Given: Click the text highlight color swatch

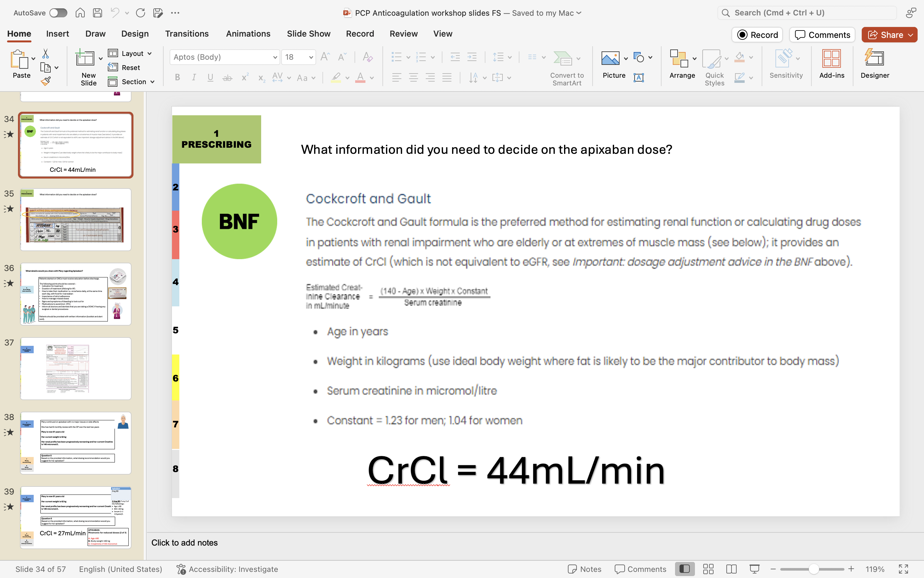Looking at the screenshot, I should (336, 78).
